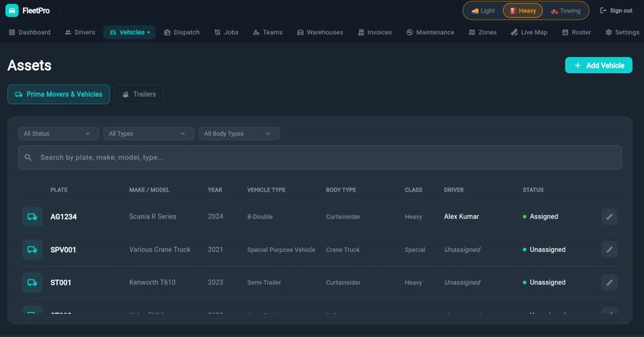The height and width of the screenshot is (337, 644).
Task: Click the Assigned status of AG1234
Action: (541, 216)
